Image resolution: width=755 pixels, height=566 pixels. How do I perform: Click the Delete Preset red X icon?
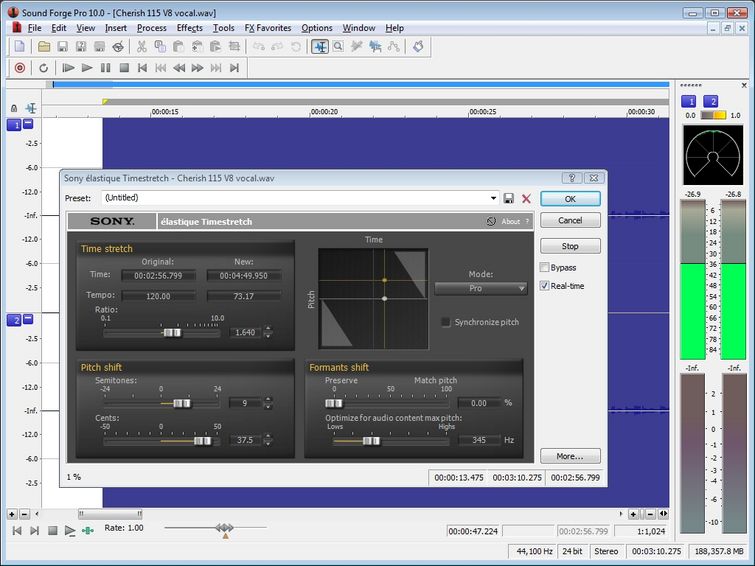(526, 198)
